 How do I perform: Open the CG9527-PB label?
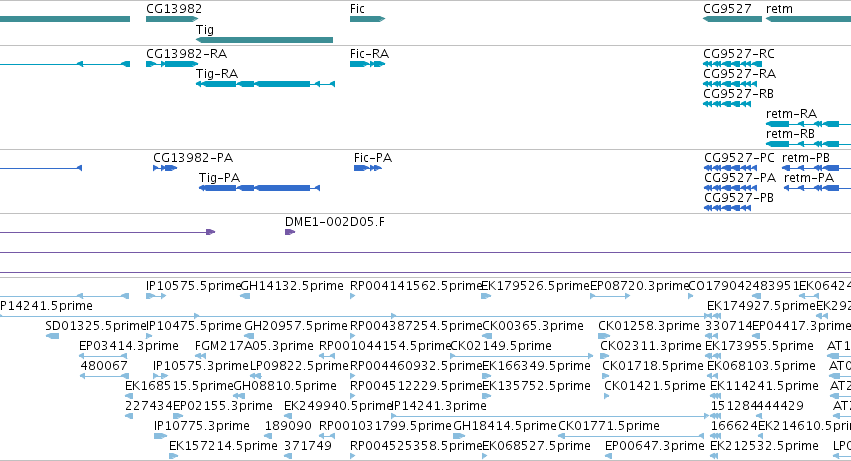tap(739, 198)
